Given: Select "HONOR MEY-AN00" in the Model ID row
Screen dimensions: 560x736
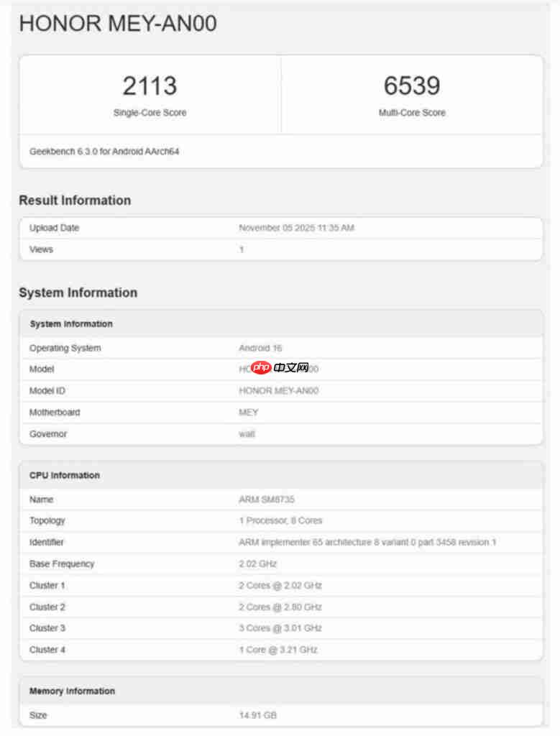Looking at the screenshot, I should click(278, 391).
